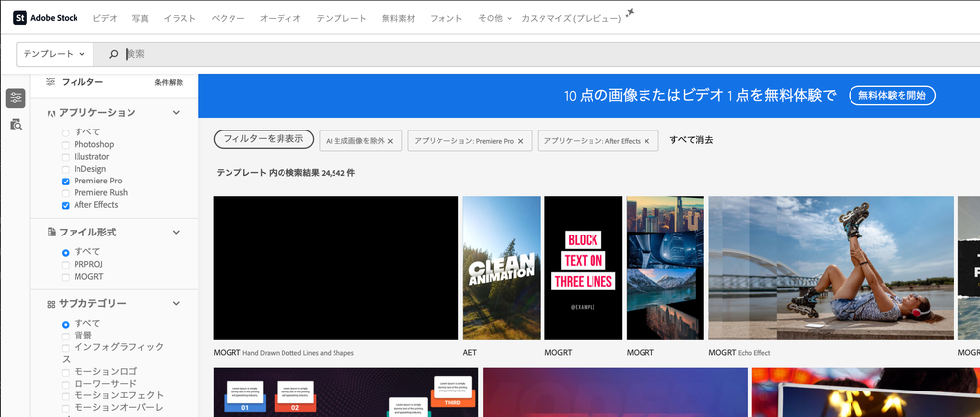Select the すべて radio under サブカテゴリー
Image resolution: width=980 pixels, height=417 pixels.
66,325
